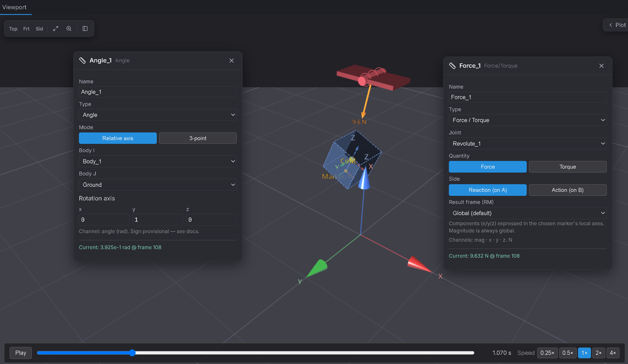
Task: Start the simulation with Play button
Action: pos(21,353)
